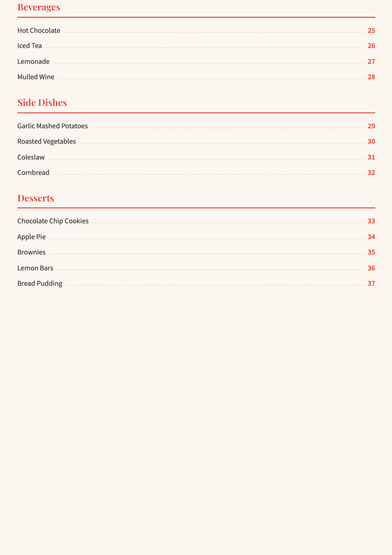The height and width of the screenshot is (555, 392).
Task: Click the Side Dishes section heading
Action: [42, 103]
